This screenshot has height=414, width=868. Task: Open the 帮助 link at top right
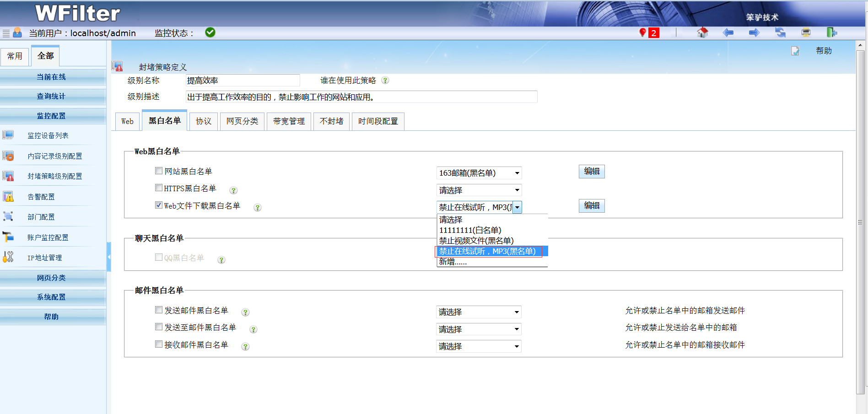pos(824,51)
